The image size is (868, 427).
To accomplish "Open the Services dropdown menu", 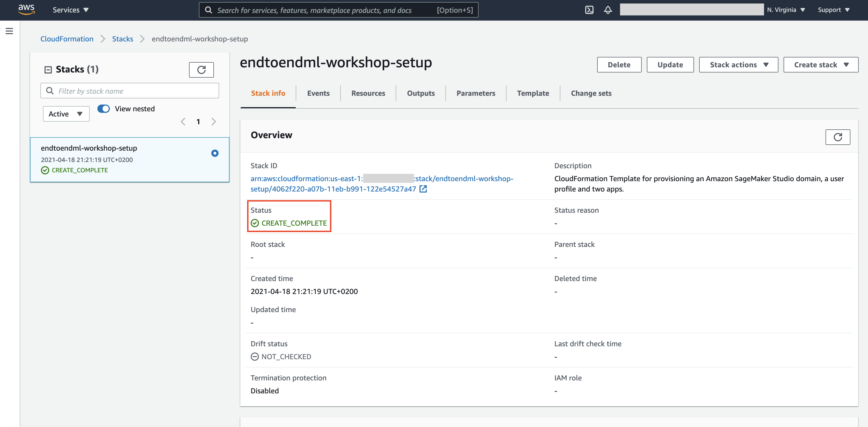I will click(70, 10).
